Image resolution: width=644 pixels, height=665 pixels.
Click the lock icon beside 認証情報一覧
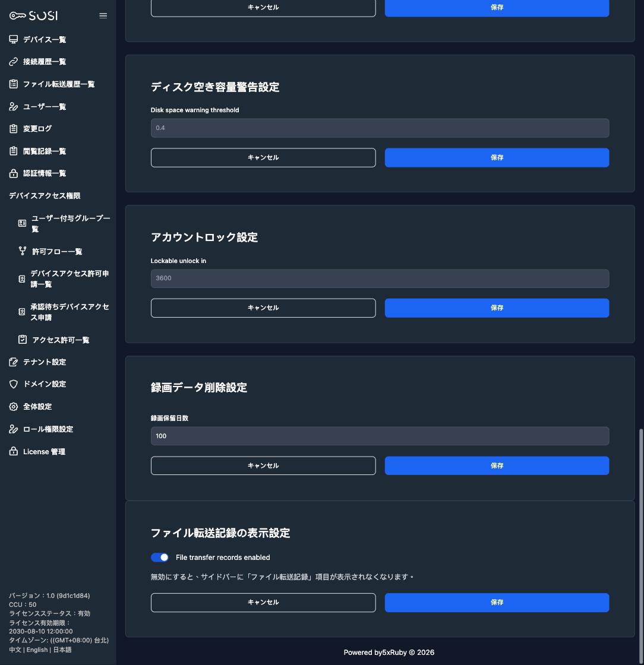tap(14, 173)
